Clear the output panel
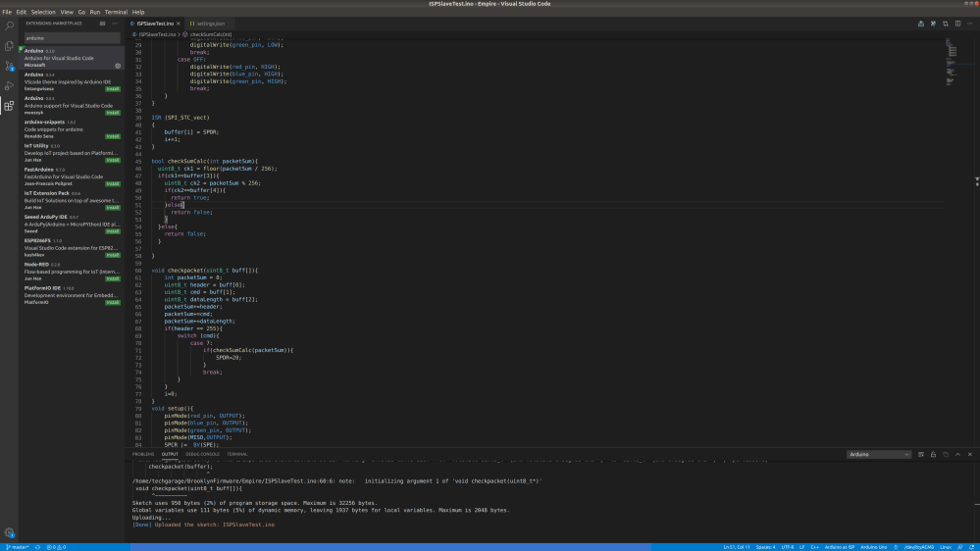This screenshot has width=980, height=551. coord(920,454)
